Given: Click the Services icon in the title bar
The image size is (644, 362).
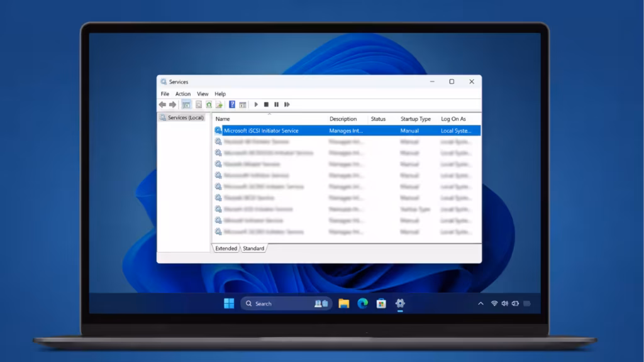Looking at the screenshot, I should tap(164, 82).
